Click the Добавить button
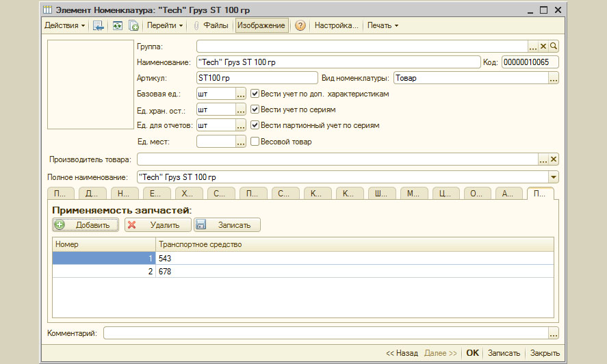Image resolution: width=607 pixels, height=364 pixels. pos(86,224)
